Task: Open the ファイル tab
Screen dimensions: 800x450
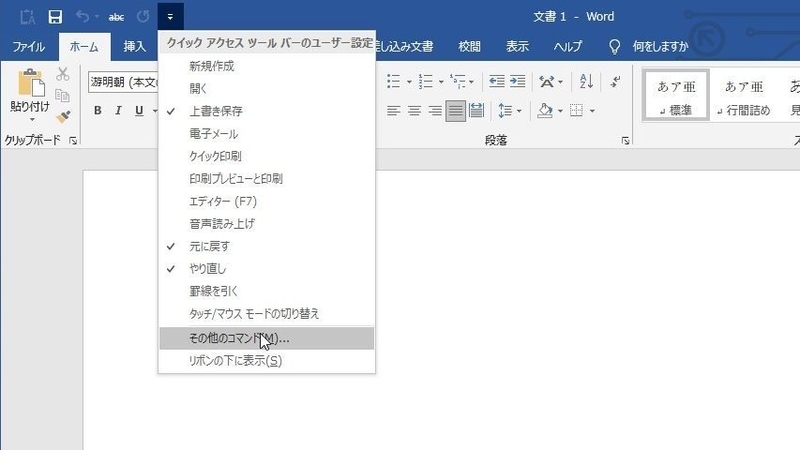Action: tap(29, 46)
